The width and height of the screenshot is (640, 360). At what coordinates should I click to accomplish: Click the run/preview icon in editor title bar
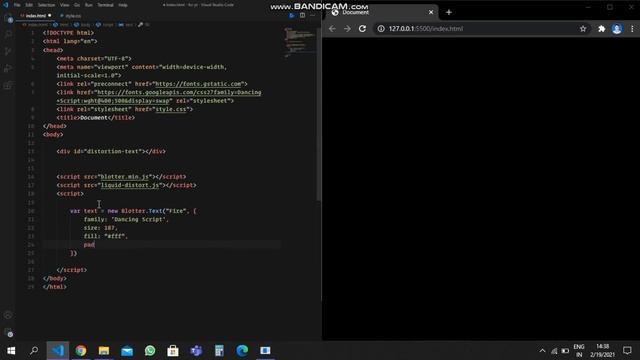[x=292, y=16]
